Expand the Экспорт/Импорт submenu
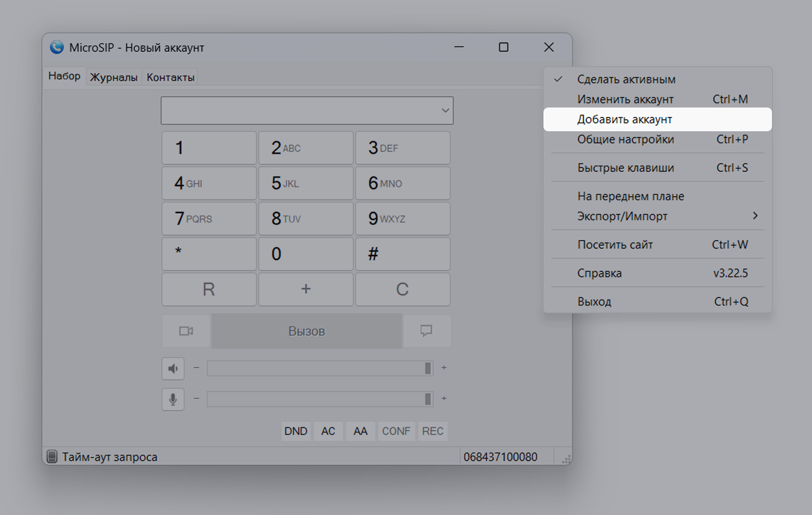812x515 pixels. click(658, 216)
